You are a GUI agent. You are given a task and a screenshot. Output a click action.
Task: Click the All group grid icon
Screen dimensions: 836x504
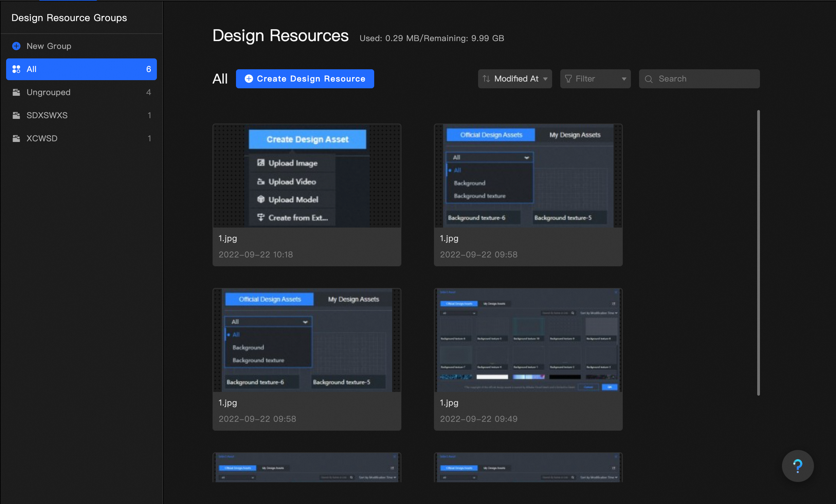coord(16,69)
